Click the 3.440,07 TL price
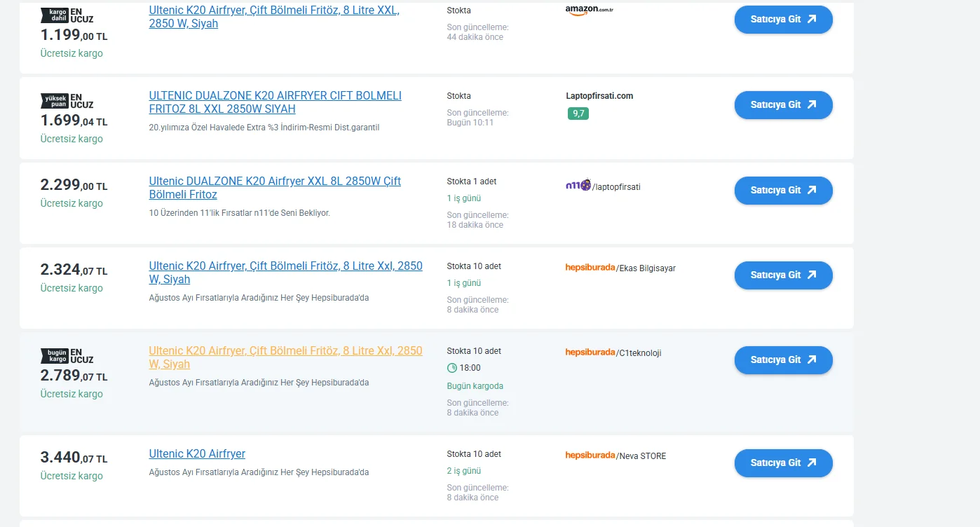Image resolution: width=980 pixels, height=527 pixels. (x=74, y=458)
